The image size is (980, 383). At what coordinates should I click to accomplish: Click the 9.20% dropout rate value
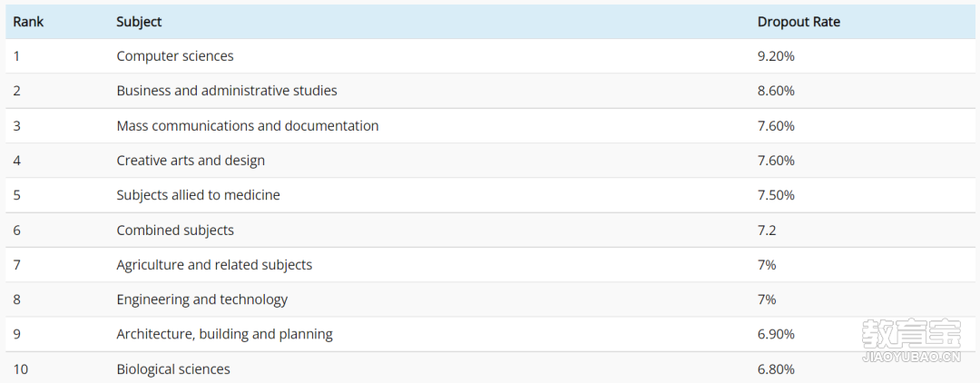point(776,56)
